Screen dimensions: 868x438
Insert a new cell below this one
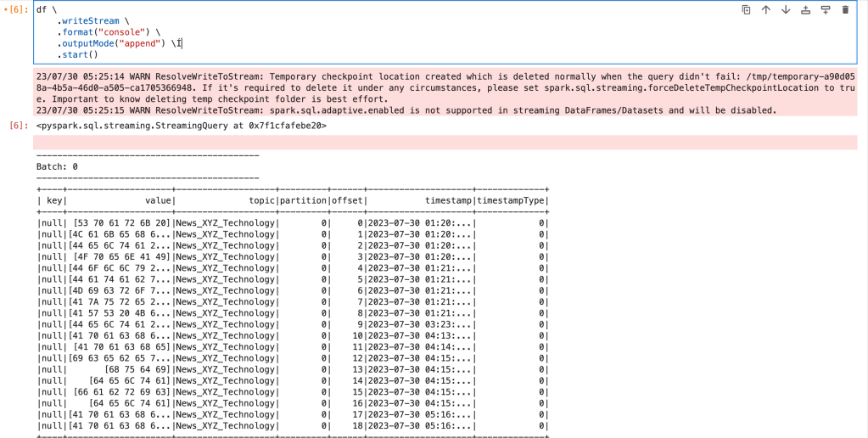(x=825, y=10)
